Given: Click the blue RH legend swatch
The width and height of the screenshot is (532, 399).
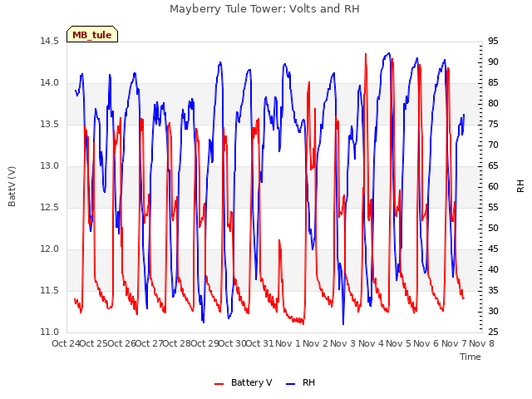Looking at the screenshot, I should point(290,384).
